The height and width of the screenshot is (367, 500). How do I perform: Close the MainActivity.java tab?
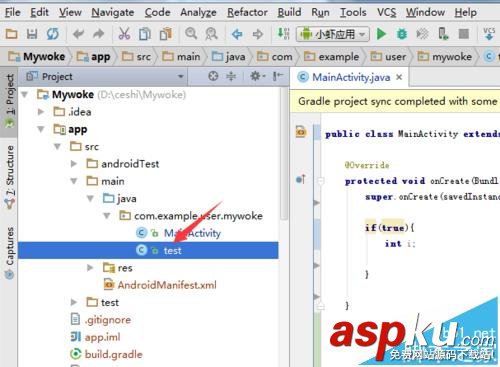pos(399,77)
